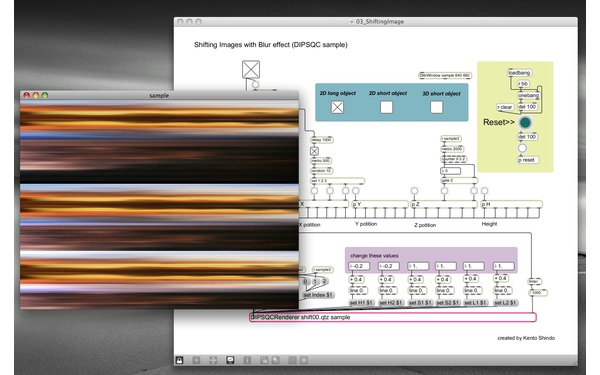Screen dimensions: 600x375
Task: Click the boxed X icon right of grid icon
Action: (x=304, y=360)
